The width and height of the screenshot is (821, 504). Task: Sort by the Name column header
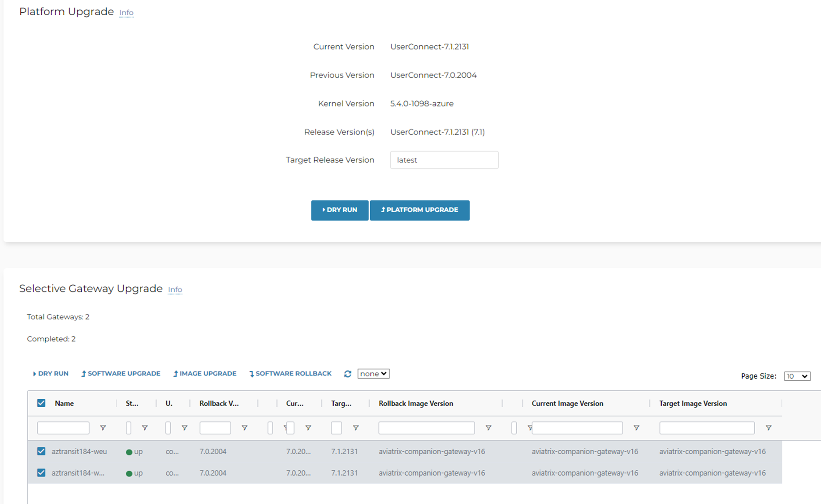click(64, 403)
